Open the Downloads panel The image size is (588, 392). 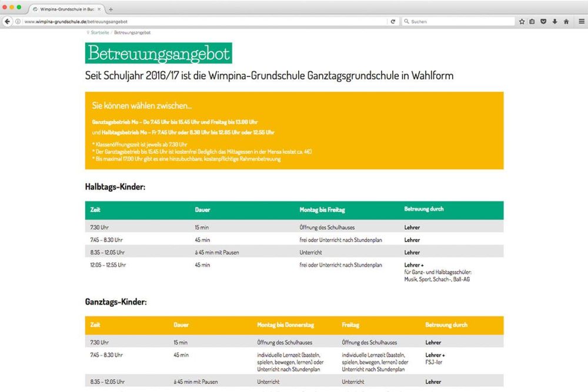[x=554, y=21]
